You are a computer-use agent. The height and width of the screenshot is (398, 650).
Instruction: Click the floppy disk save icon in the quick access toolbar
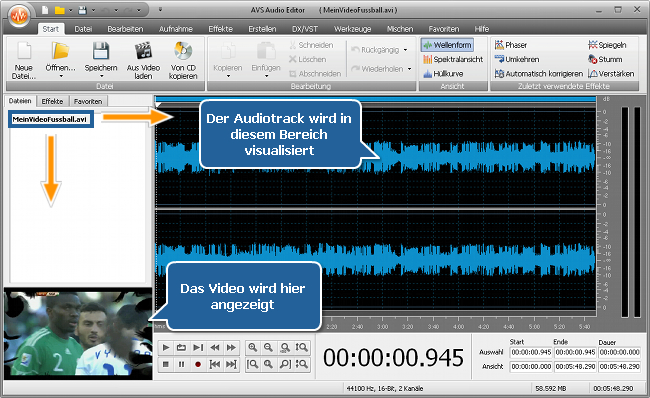pyautogui.click(x=82, y=10)
